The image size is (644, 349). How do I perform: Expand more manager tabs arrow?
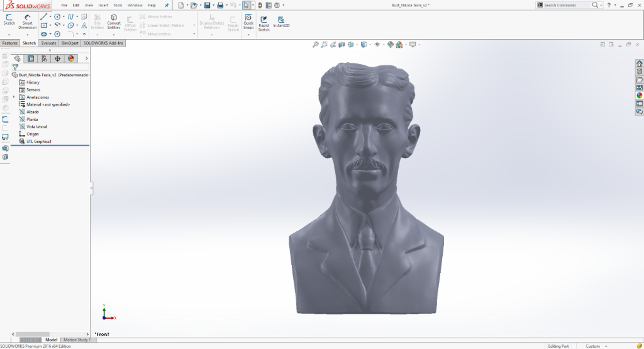86,58
